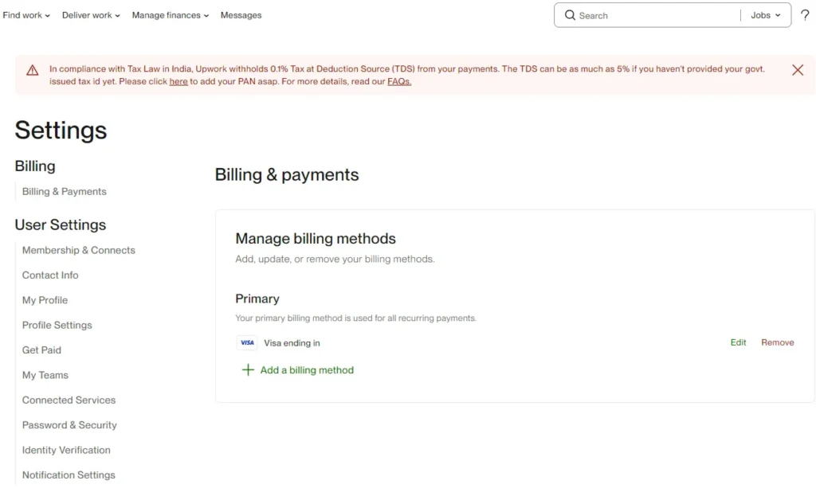The image size is (816, 504).
Task: Click the 'Billing & payments' page heading
Action: pos(287,174)
